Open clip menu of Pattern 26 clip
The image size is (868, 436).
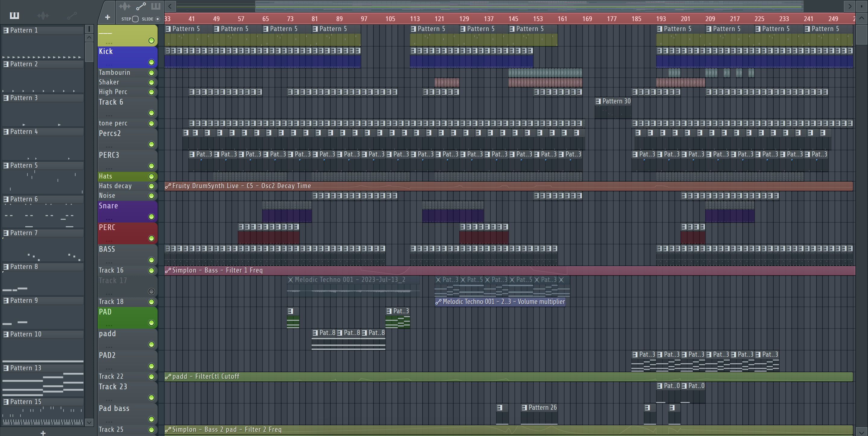point(524,408)
